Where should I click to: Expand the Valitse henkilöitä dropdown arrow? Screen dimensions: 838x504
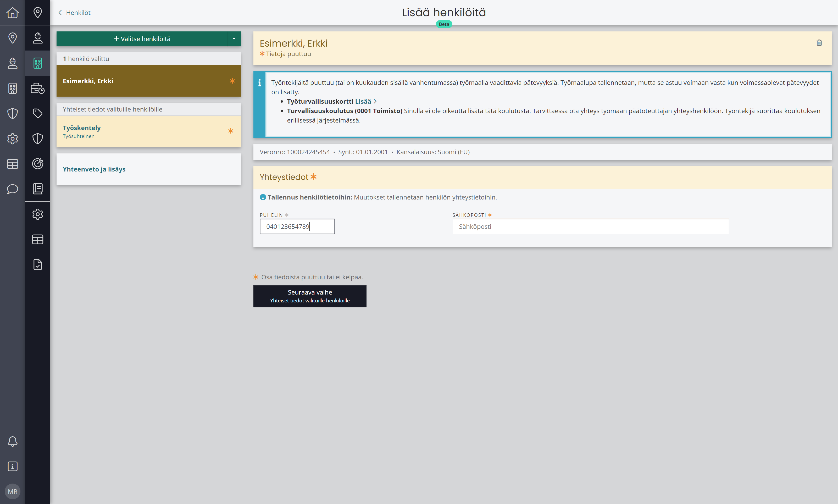(x=234, y=39)
